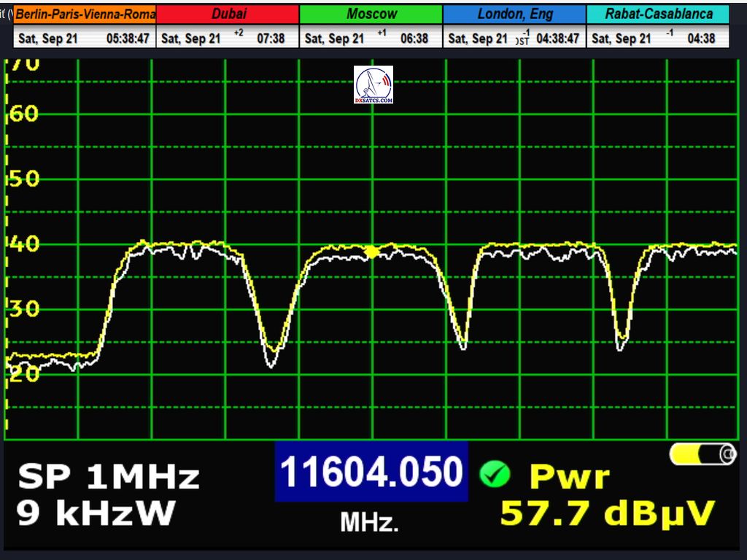Click the 57.7 dBµV power reading
The height and width of the screenshot is (560, 747).
tap(607, 513)
